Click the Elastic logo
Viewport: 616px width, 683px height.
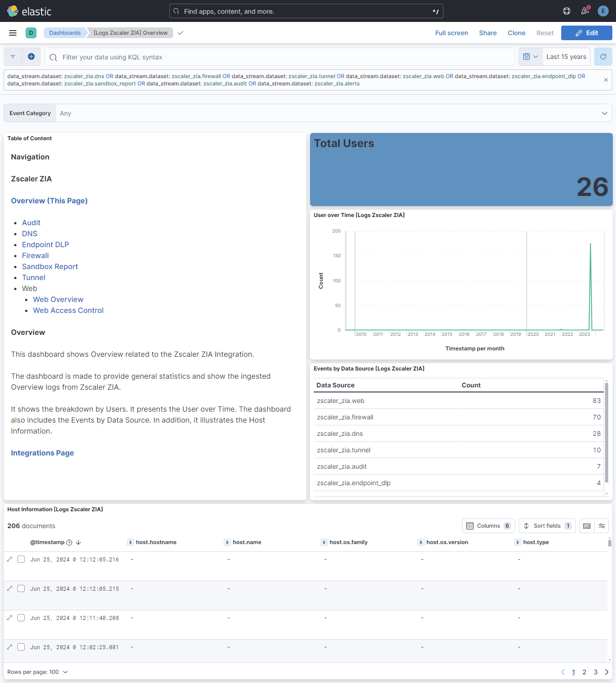tap(29, 11)
